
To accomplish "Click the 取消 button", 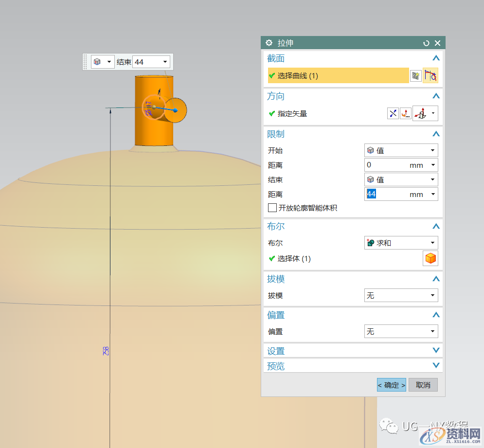I will click(423, 385).
